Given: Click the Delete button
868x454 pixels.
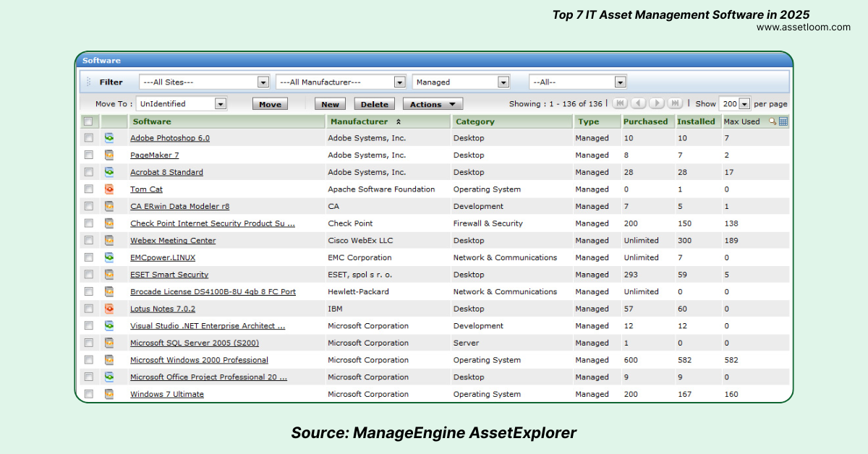Looking at the screenshot, I should pos(374,104).
